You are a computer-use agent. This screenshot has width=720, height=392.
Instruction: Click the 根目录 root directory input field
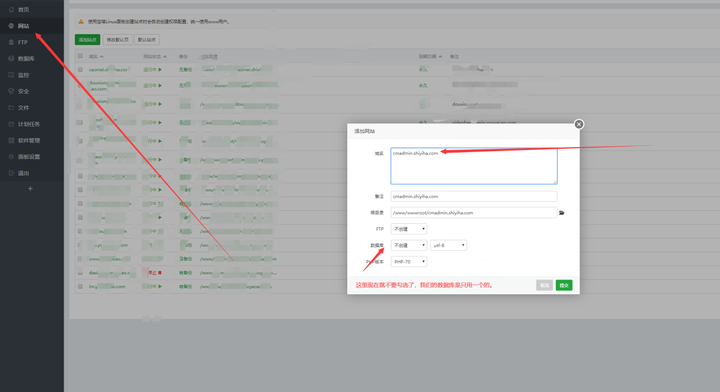point(474,213)
